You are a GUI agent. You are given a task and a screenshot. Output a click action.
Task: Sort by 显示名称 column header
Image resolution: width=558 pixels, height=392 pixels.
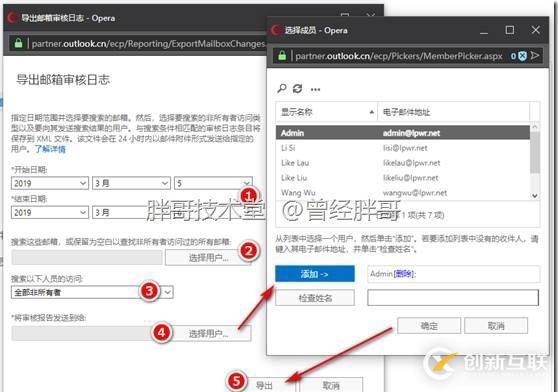[x=326, y=112]
